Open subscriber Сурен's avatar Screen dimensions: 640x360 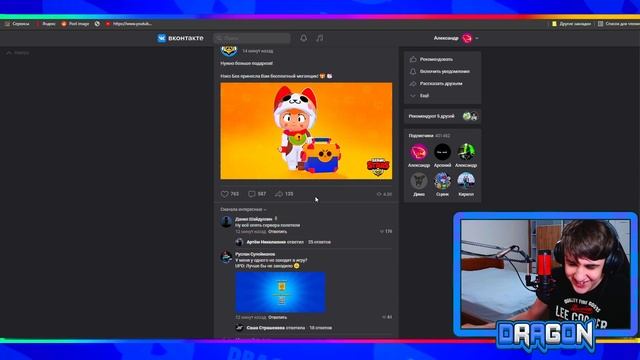tap(442, 181)
